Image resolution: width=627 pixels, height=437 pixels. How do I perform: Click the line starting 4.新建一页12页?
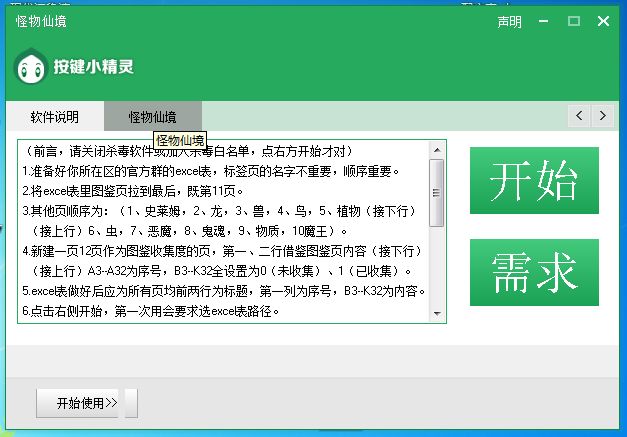(x=222, y=251)
